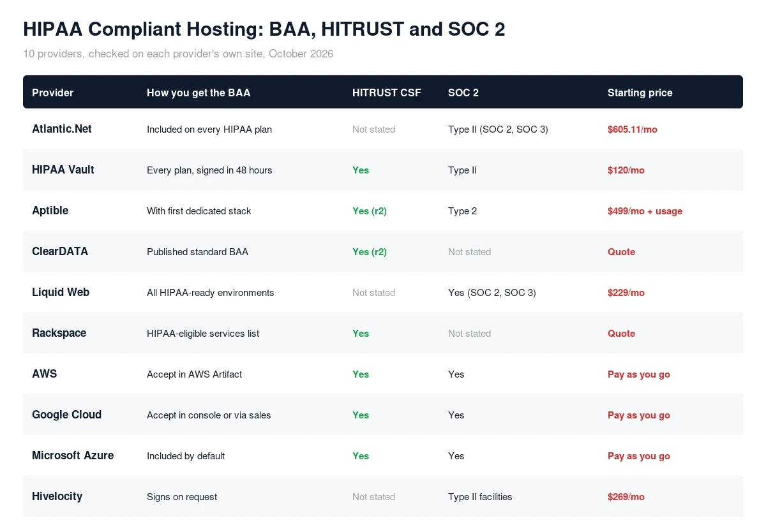
Task: Click the $229/mo price
Action: click(626, 293)
